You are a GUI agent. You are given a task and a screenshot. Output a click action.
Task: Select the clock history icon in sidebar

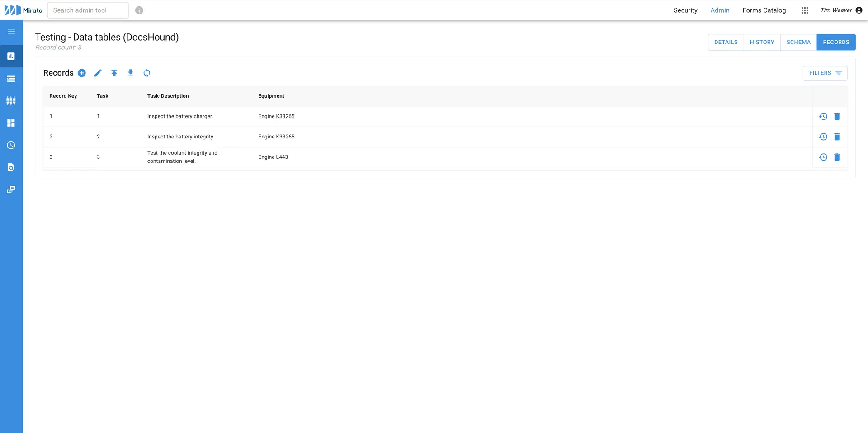[x=11, y=145]
